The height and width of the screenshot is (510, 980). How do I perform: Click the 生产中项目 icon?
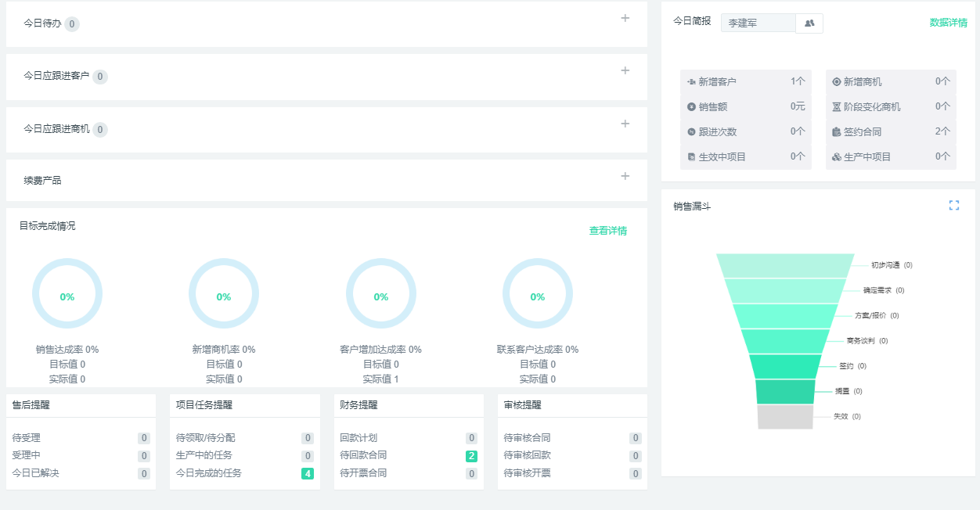(836, 157)
